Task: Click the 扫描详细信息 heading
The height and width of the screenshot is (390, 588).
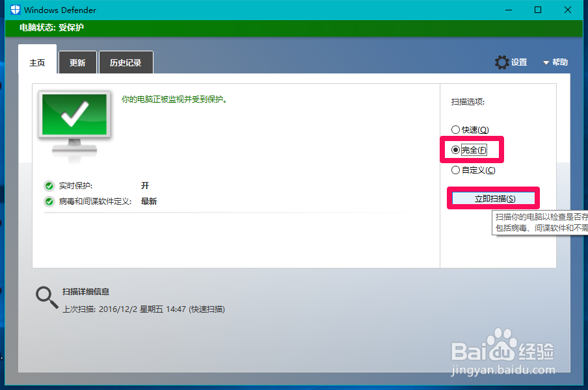Action: coord(86,291)
